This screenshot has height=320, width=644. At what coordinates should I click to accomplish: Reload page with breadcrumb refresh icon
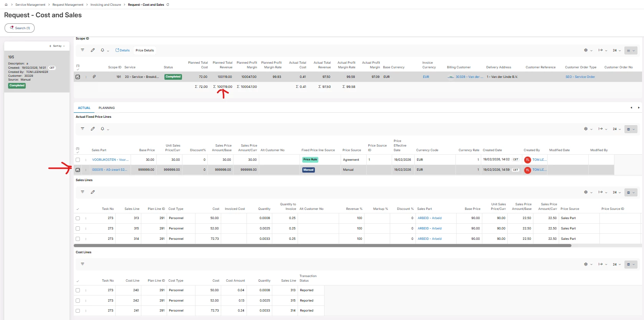point(168,5)
